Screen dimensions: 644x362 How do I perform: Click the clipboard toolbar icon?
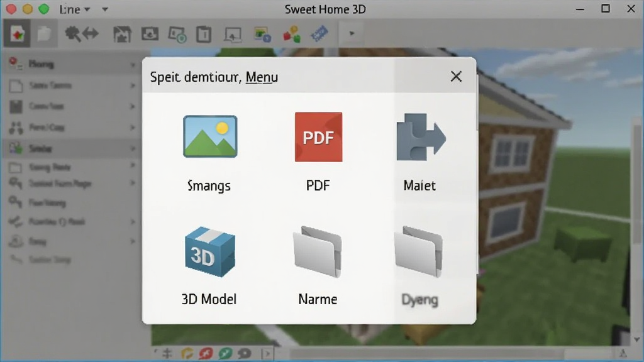coord(204,34)
